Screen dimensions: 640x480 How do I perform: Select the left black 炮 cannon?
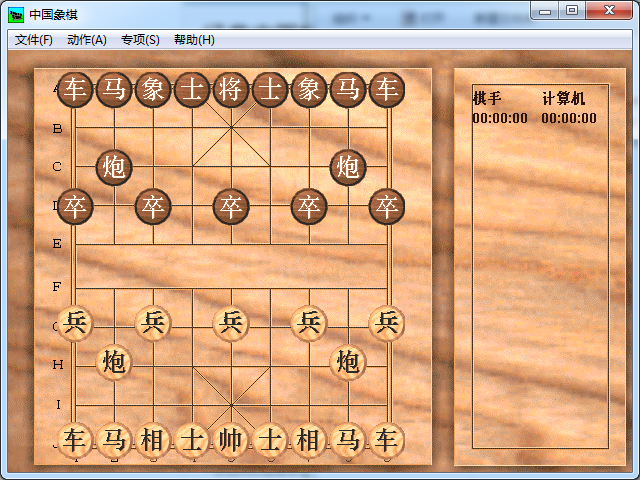click(114, 167)
